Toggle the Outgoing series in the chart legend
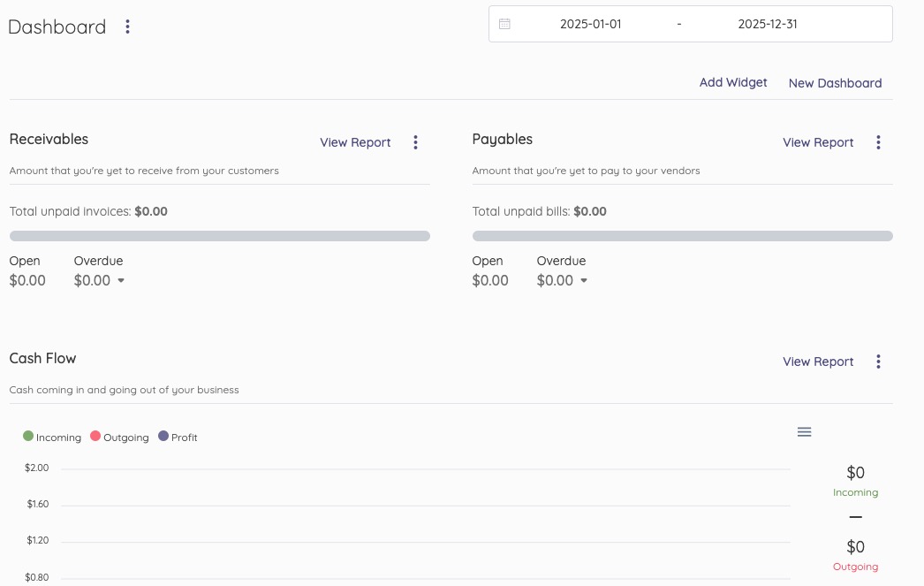The height and width of the screenshot is (586, 924). coord(119,437)
